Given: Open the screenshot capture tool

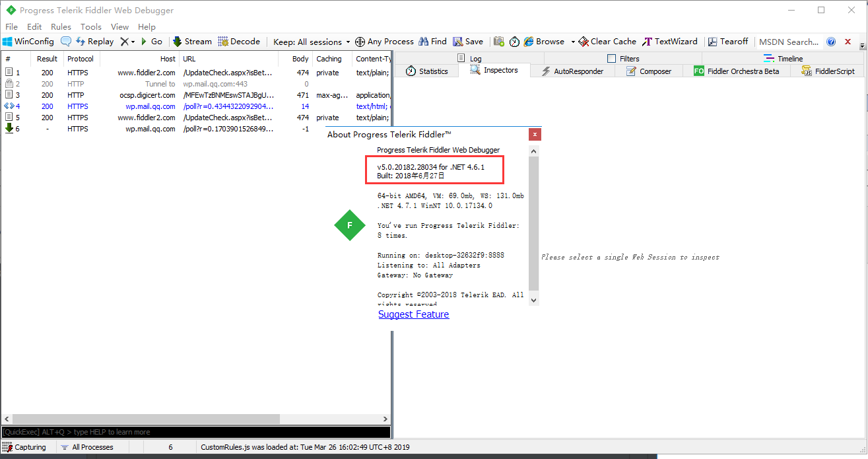Looking at the screenshot, I should (499, 41).
